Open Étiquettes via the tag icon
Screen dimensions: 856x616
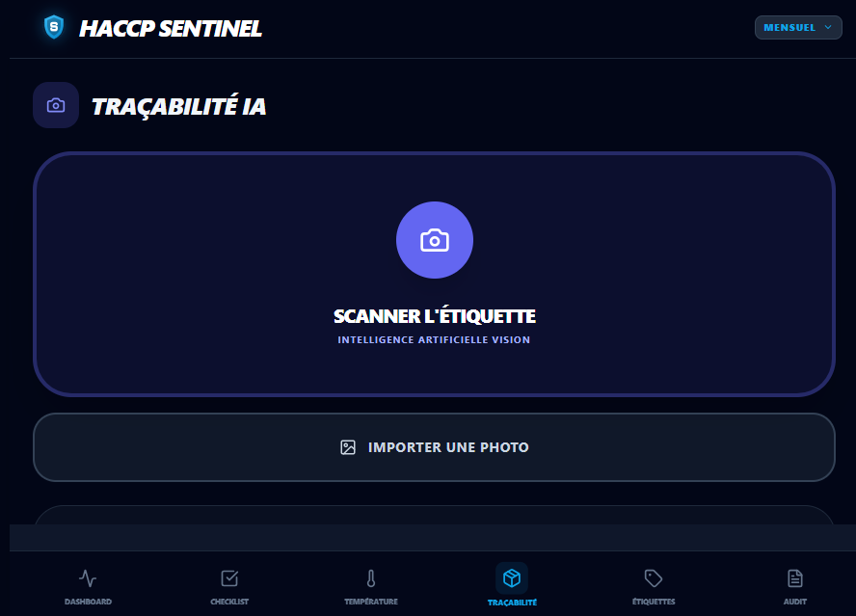point(654,578)
